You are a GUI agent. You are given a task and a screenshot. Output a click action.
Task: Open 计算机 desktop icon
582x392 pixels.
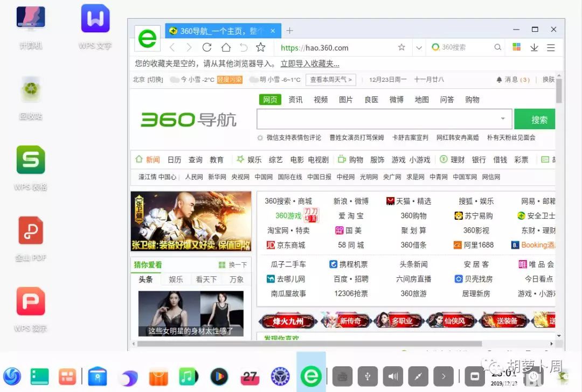(x=31, y=27)
